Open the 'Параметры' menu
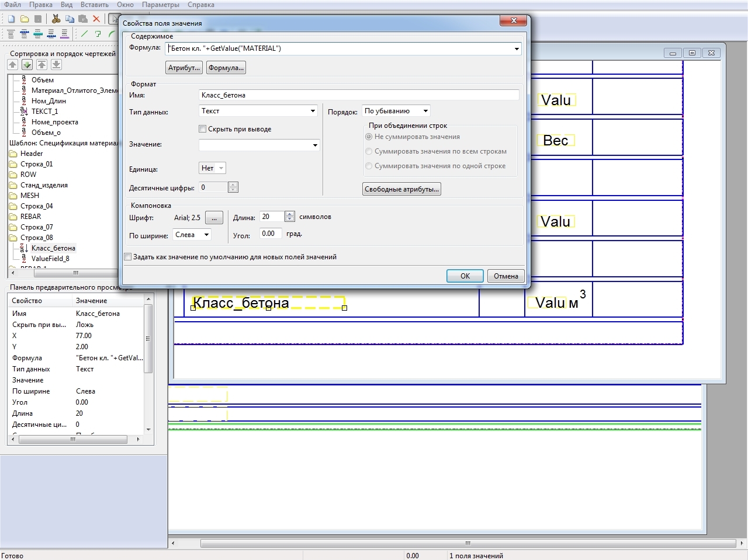Image resolution: width=748 pixels, height=560 pixels. (161, 5)
